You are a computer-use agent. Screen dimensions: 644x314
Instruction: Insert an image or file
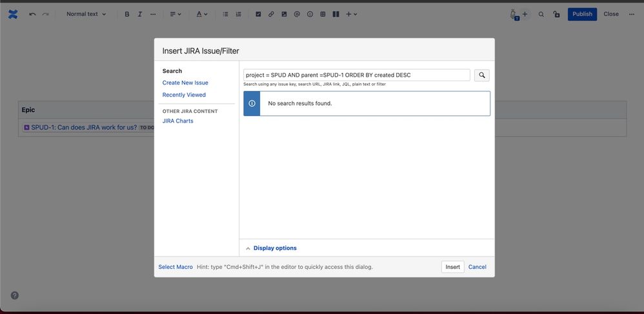click(x=284, y=14)
